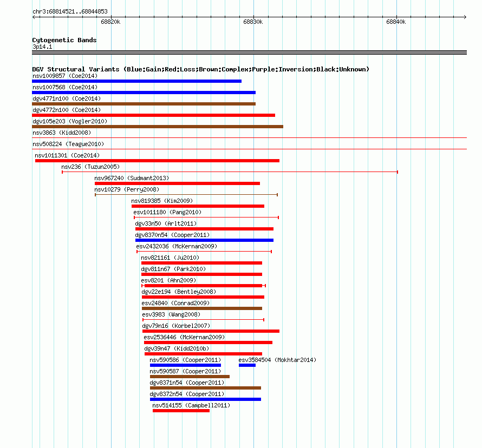Click the 68840k ruler tick label
482x448 pixels.
click(x=396, y=22)
